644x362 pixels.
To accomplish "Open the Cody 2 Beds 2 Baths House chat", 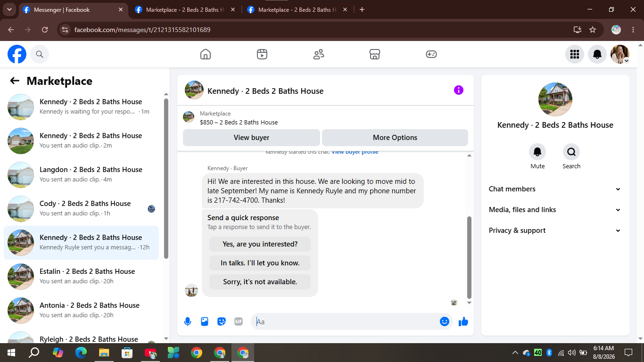I will 81,209.
